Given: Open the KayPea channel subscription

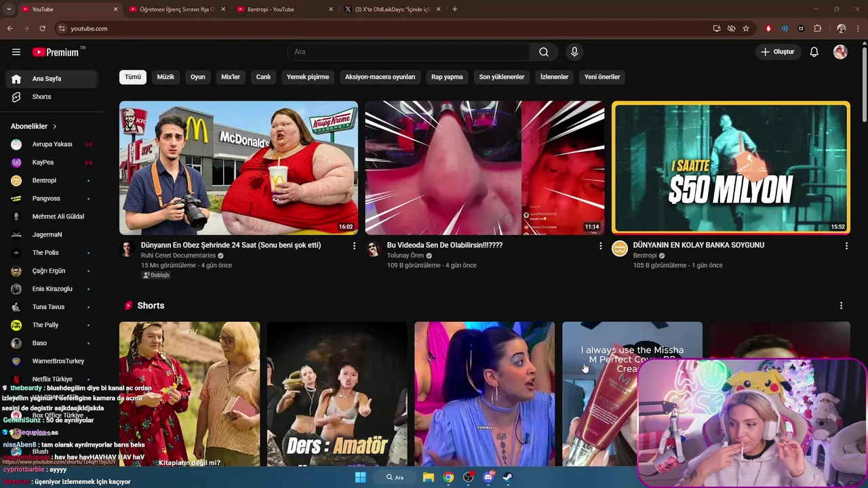Looking at the screenshot, I should (x=52, y=163).
